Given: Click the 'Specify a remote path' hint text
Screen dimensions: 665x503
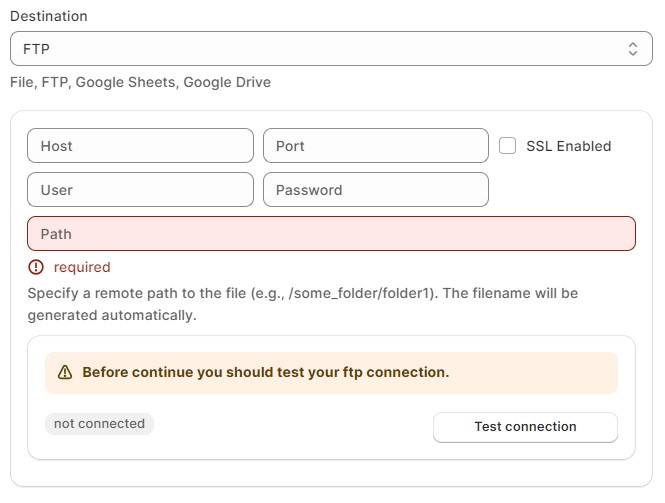Looking at the screenshot, I should (x=150, y=294).
